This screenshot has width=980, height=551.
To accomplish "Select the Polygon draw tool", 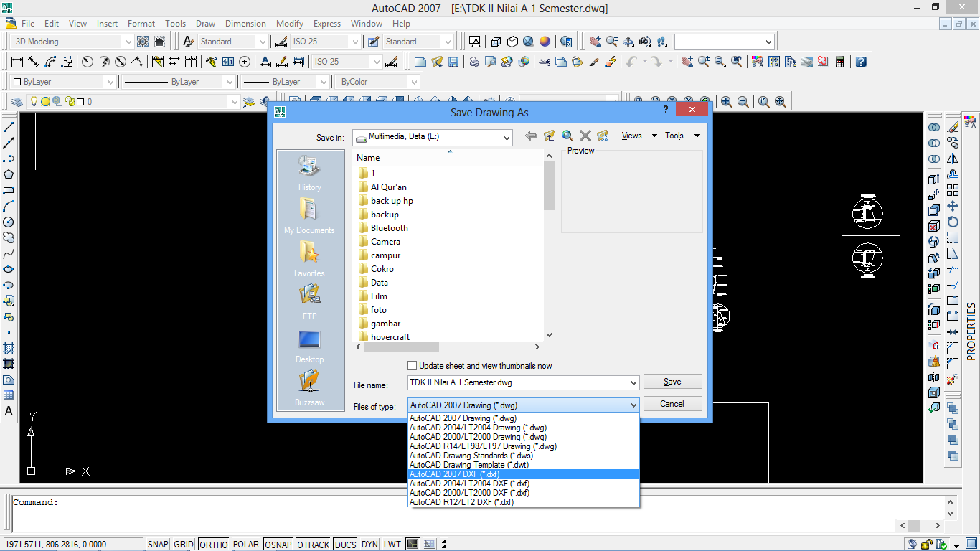I will click(9, 174).
